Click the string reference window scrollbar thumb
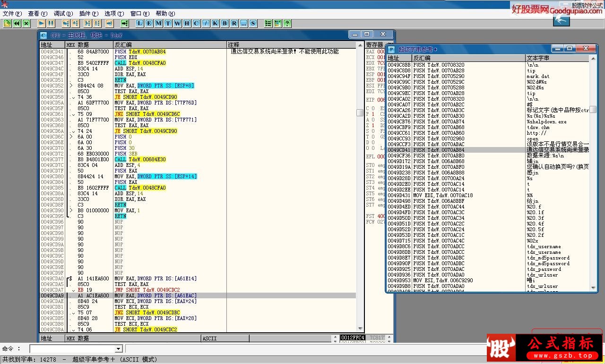Screen dimensions: 605x364 pos(593,110)
